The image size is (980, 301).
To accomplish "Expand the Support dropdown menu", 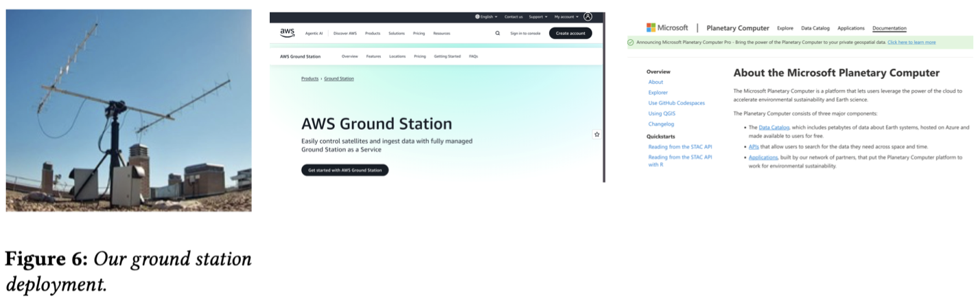I will click(537, 16).
